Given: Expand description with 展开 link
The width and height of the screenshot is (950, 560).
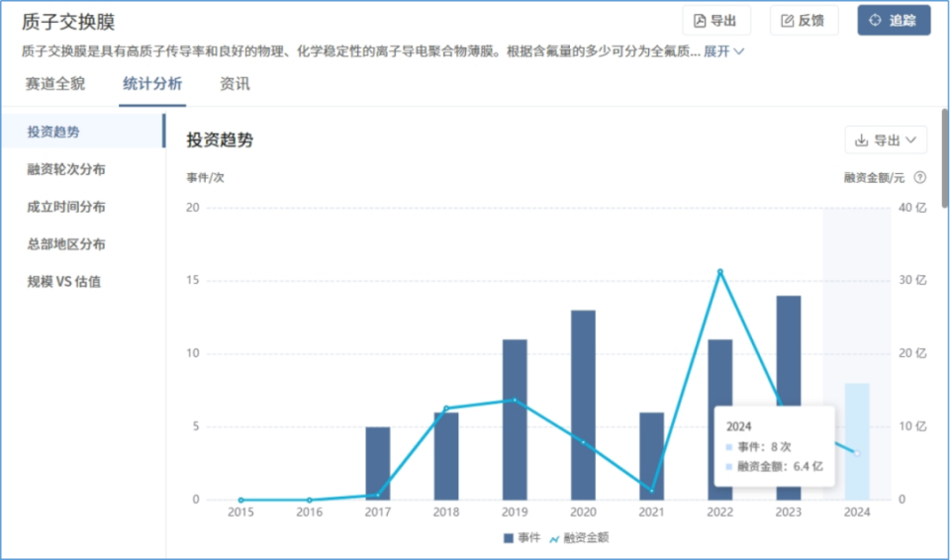Looking at the screenshot, I should point(723,50).
